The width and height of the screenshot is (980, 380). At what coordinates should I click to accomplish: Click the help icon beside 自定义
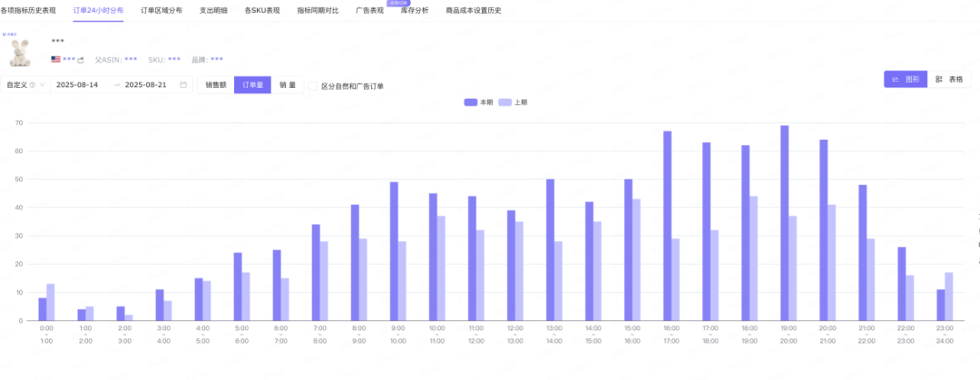pyautogui.click(x=32, y=85)
